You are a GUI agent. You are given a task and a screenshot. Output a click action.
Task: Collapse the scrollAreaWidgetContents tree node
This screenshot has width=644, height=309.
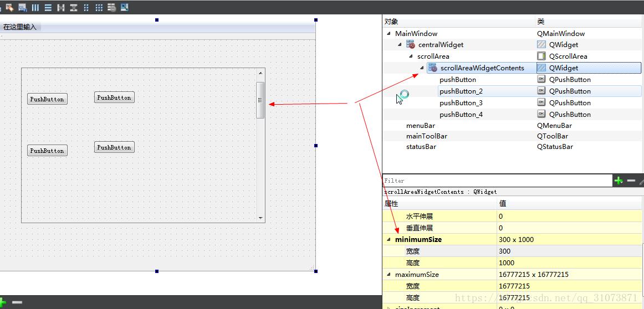[x=422, y=68]
